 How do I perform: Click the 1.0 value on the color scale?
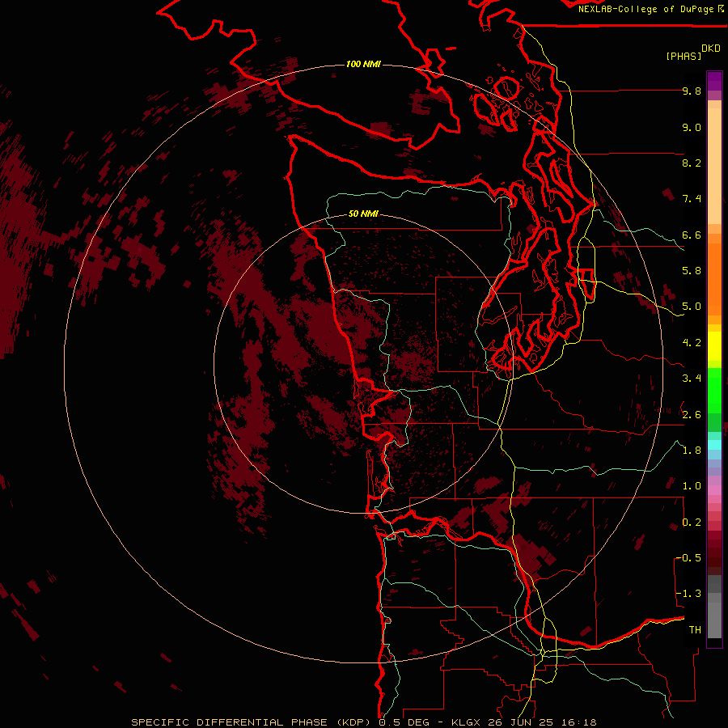pyautogui.click(x=692, y=486)
